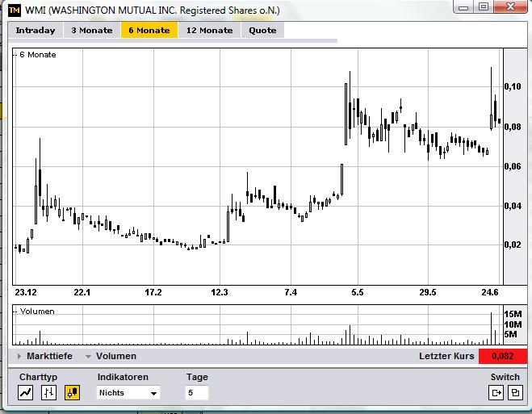Click the Charttyp label

[38, 377]
